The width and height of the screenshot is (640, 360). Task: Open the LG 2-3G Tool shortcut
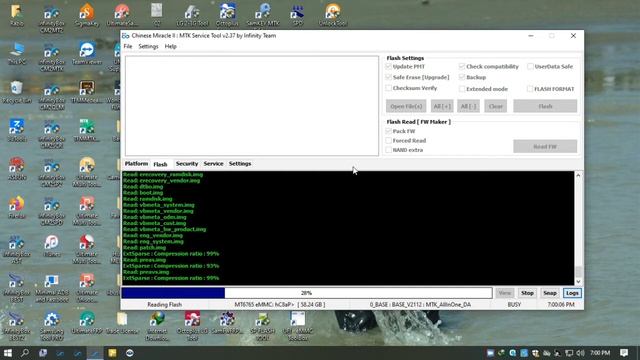(x=192, y=16)
